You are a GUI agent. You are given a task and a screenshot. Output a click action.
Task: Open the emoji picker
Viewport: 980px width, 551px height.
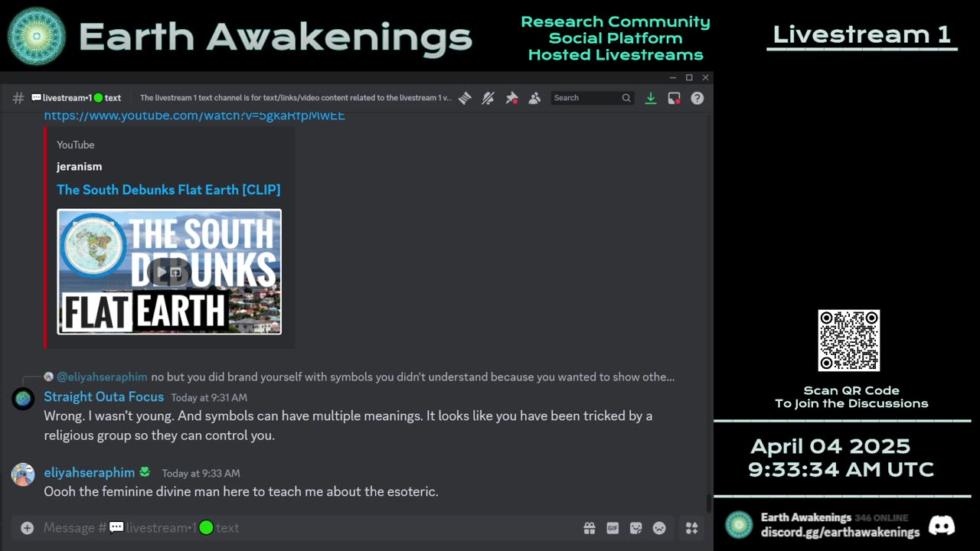pos(659,528)
